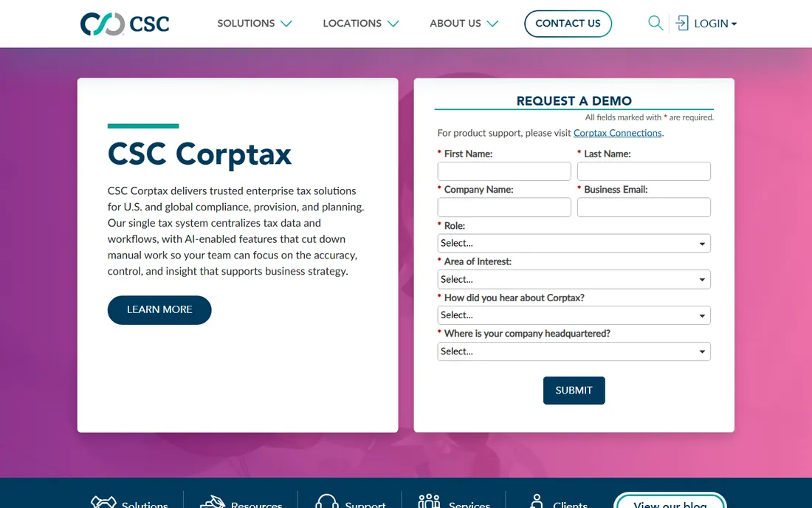
Task: Click the Solutions chevron arrow
Action: tap(286, 24)
